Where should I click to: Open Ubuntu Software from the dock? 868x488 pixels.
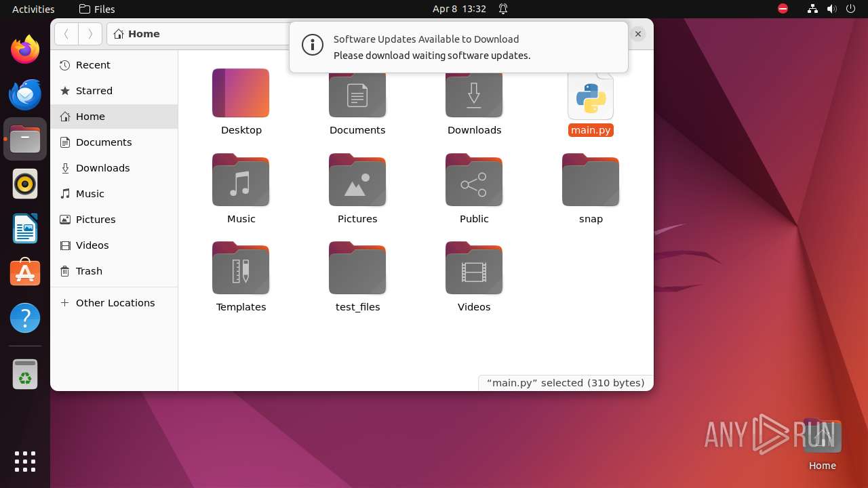(25, 273)
